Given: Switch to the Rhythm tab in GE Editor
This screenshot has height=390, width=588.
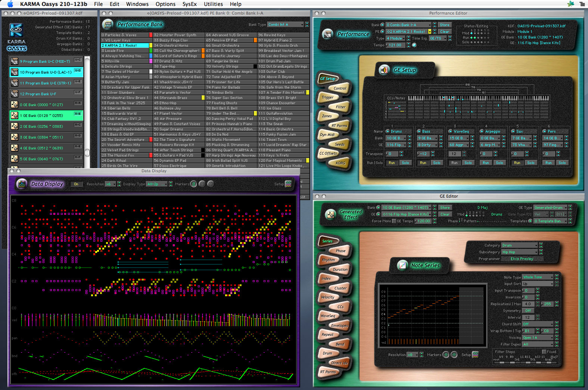Looking at the screenshot, I should (x=329, y=260).
